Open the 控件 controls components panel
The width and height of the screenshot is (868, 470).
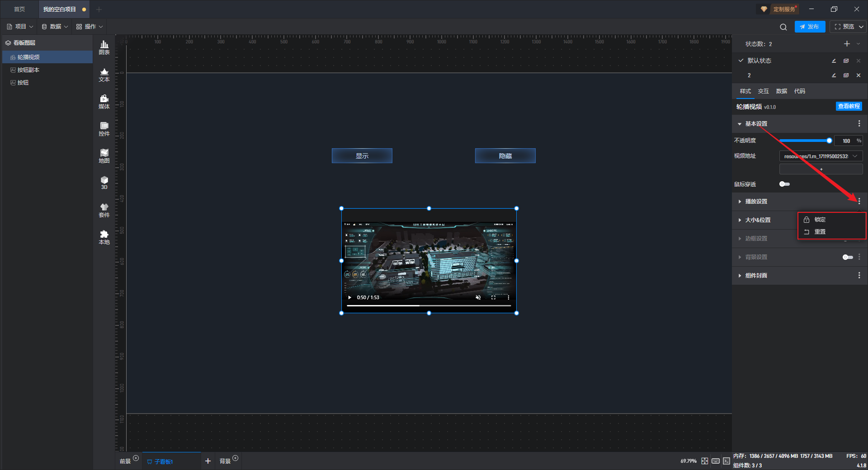(104, 129)
